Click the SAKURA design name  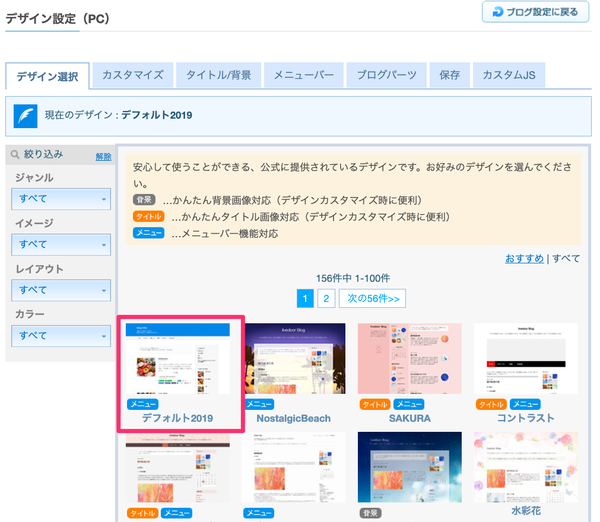pyautogui.click(x=410, y=418)
